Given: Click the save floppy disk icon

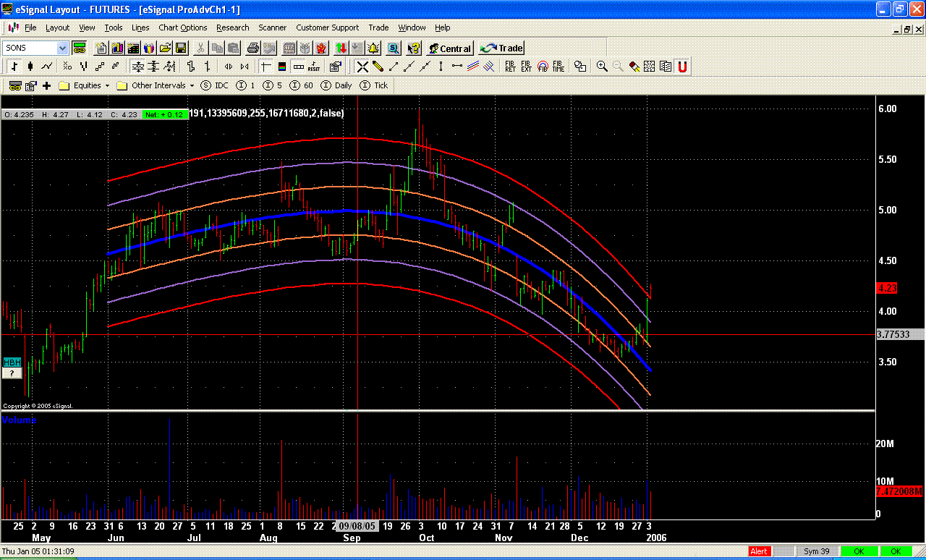Looking at the screenshot, I should point(181,48).
